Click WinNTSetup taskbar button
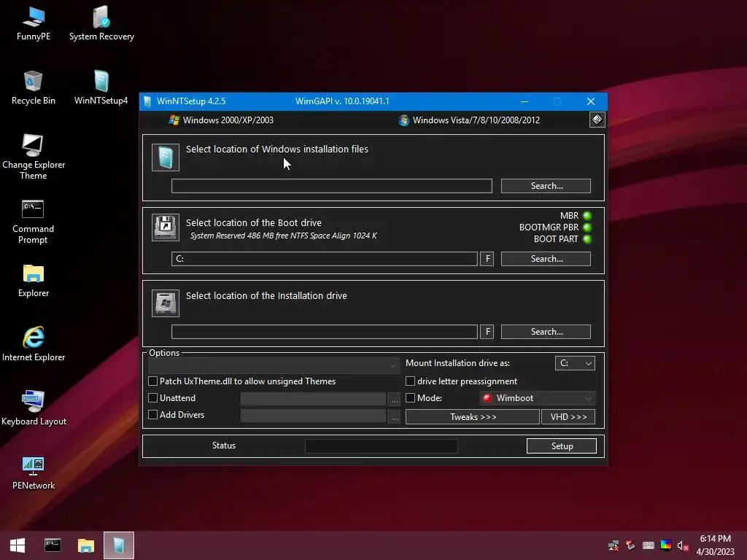Viewport: 747px width, 560px height. (119, 545)
